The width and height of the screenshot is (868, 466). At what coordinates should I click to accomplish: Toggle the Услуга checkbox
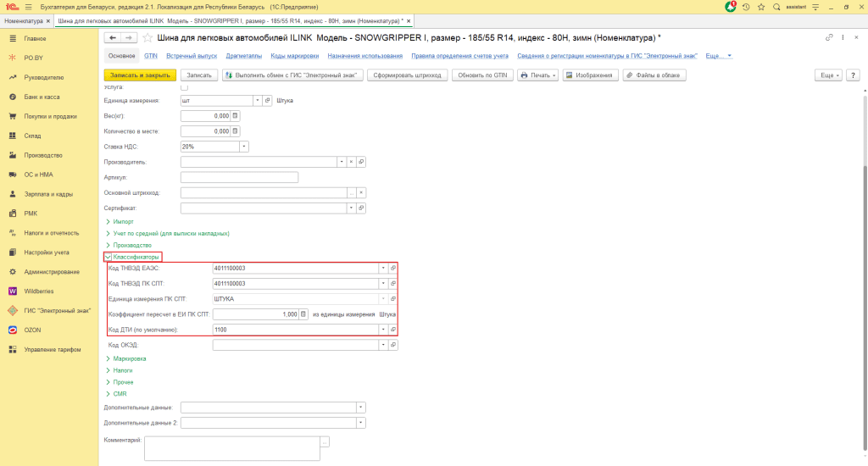tap(184, 87)
